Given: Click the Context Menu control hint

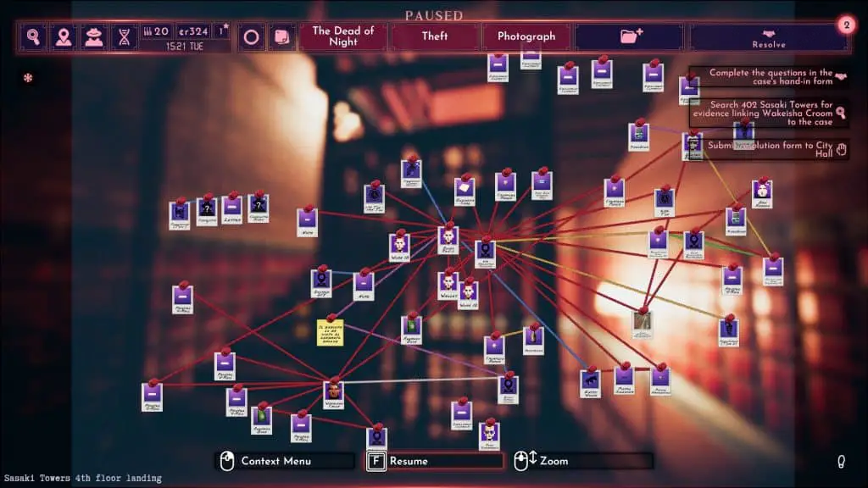Looking at the screenshot, I should pyautogui.click(x=285, y=461).
